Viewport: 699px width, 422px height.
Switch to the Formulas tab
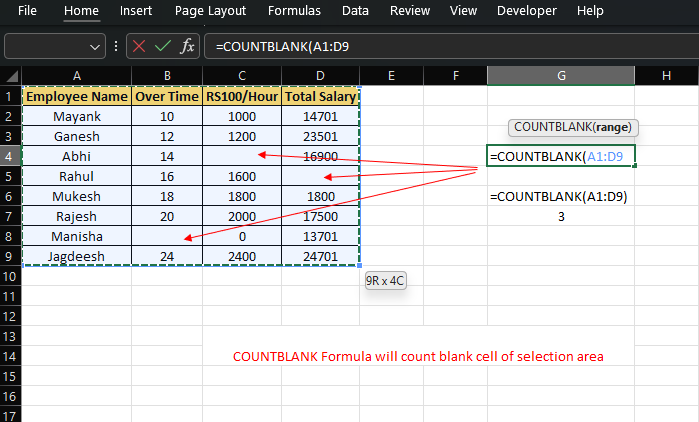click(x=294, y=11)
